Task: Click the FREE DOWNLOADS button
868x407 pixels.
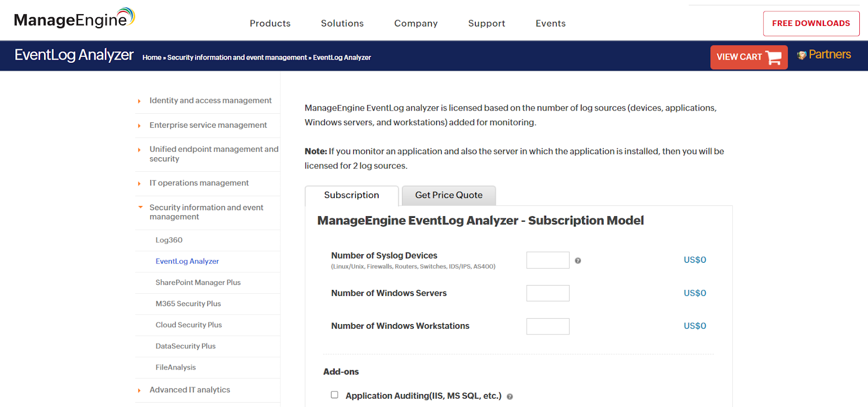Action: click(x=811, y=23)
